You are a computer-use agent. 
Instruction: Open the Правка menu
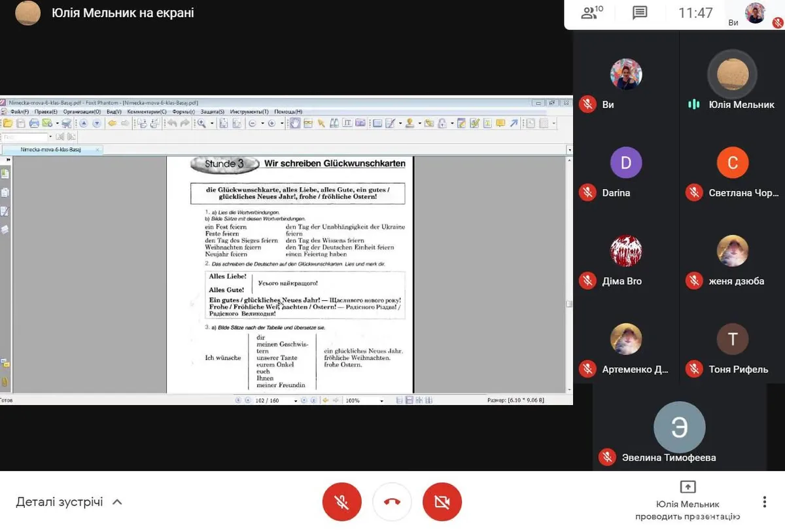click(46, 112)
